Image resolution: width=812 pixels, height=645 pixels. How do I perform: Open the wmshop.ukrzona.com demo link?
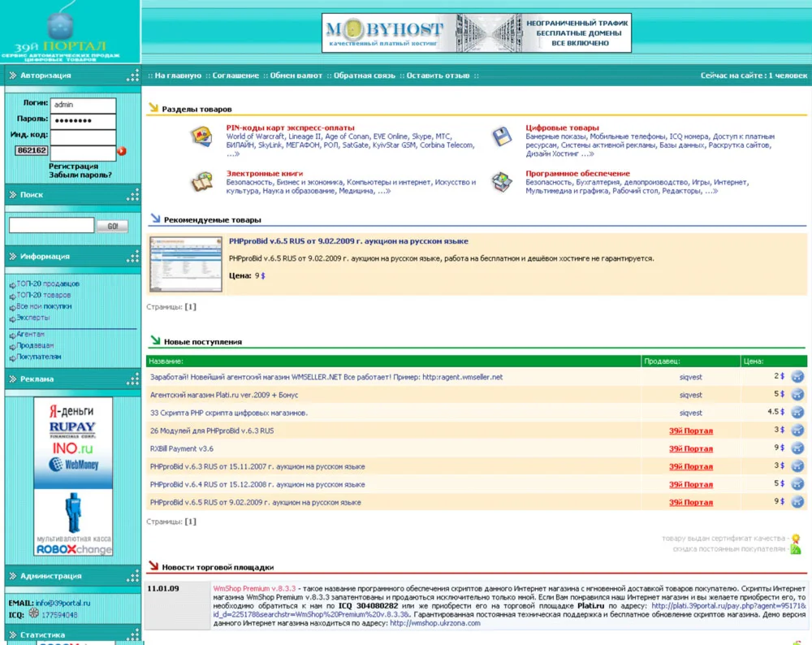[x=434, y=623]
